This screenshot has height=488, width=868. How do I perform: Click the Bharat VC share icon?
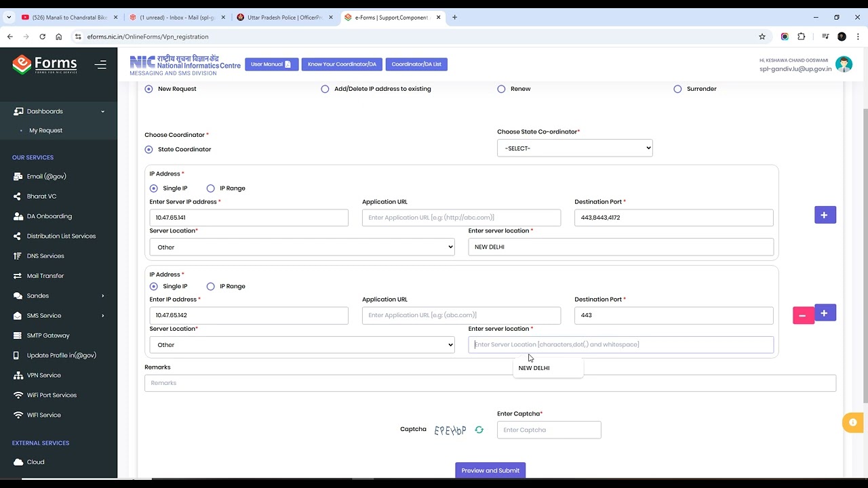point(17,197)
